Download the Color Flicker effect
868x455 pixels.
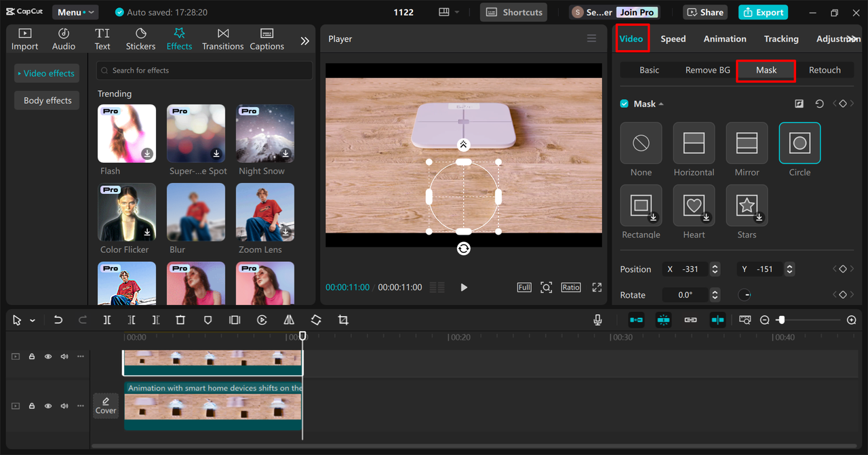147,232
